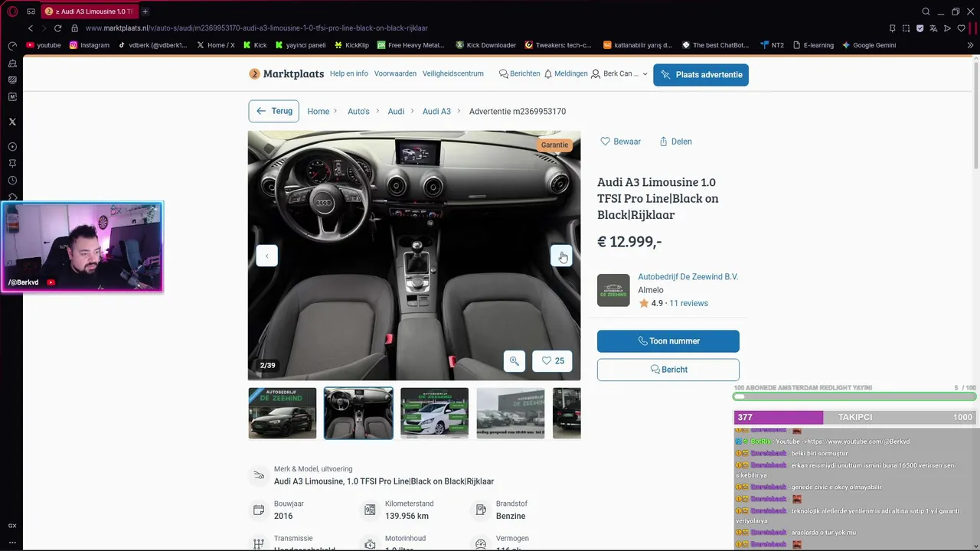The height and width of the screenshot is (551, 980).
Task: Open a new browser tab
Action: tap(145, 11)
